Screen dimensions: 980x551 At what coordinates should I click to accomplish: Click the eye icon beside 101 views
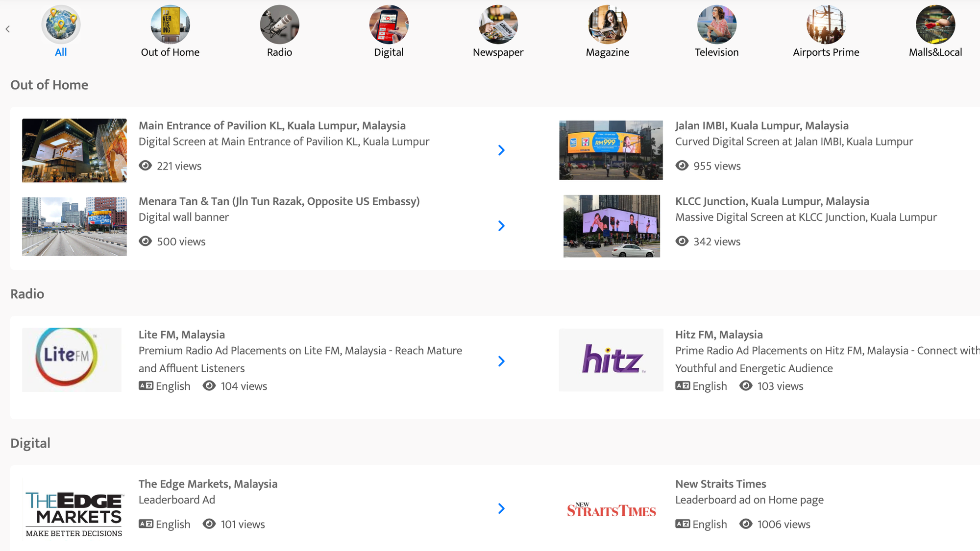click(x=209, y=524)
